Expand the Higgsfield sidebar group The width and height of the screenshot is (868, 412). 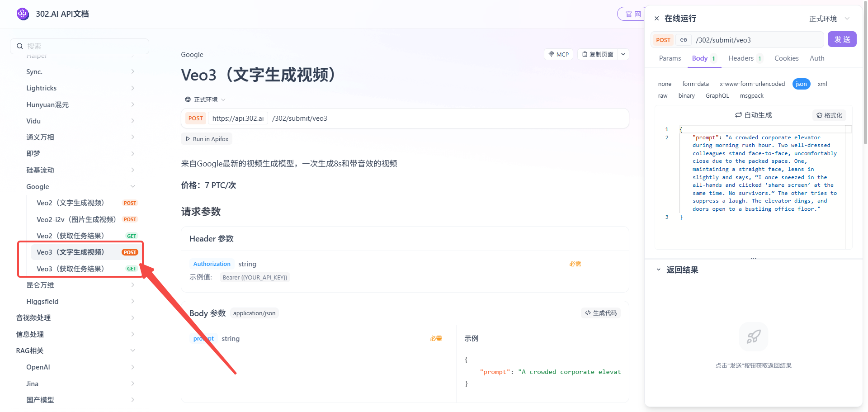point(81,301)
